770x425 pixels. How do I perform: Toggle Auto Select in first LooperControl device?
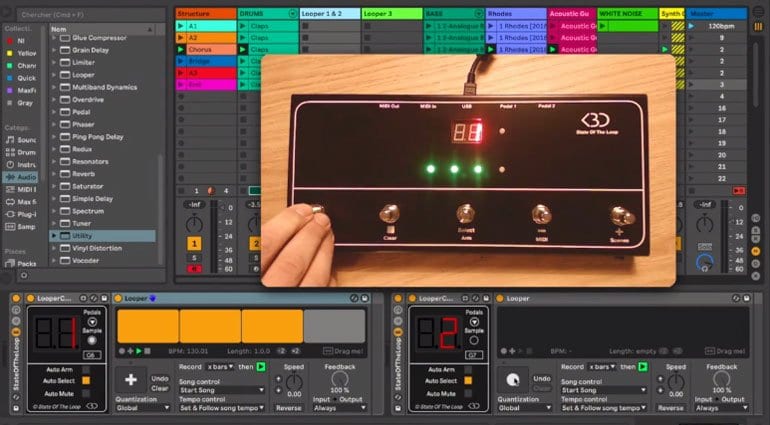[x=86, y=381]
